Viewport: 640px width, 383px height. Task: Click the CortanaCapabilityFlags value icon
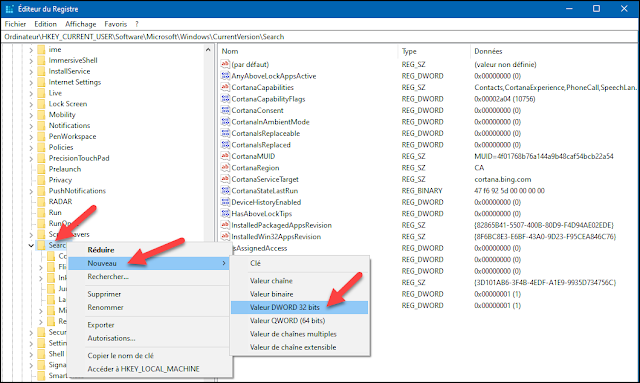(x=225, y=98)
